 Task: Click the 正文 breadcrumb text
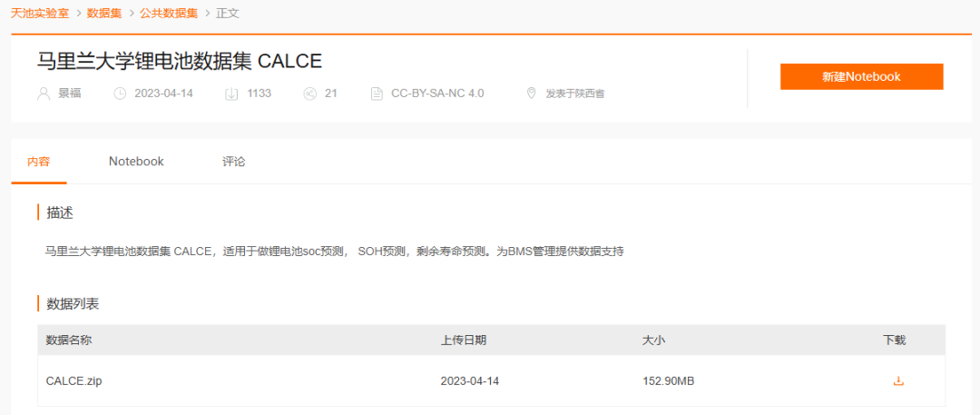click(x=228, y=13)
